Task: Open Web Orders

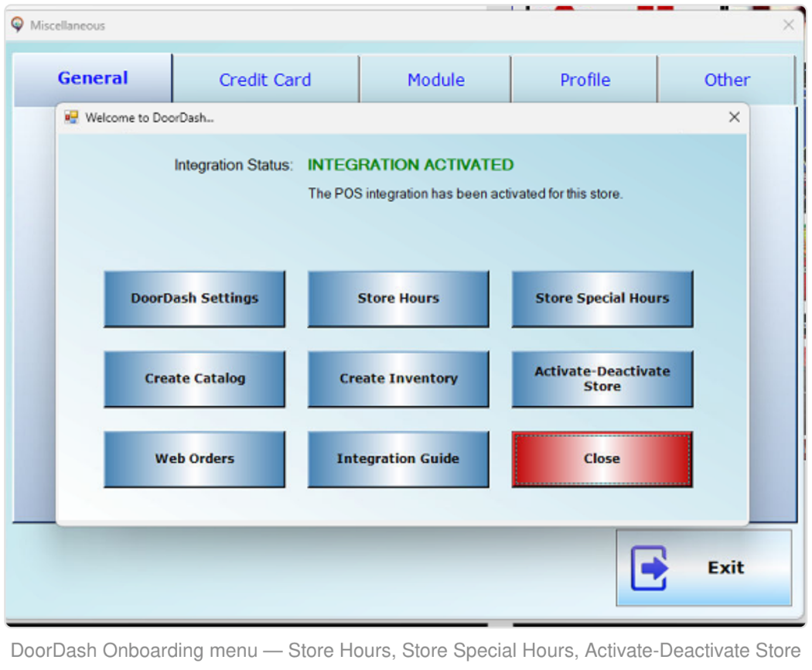Action: tap(194, 459)
